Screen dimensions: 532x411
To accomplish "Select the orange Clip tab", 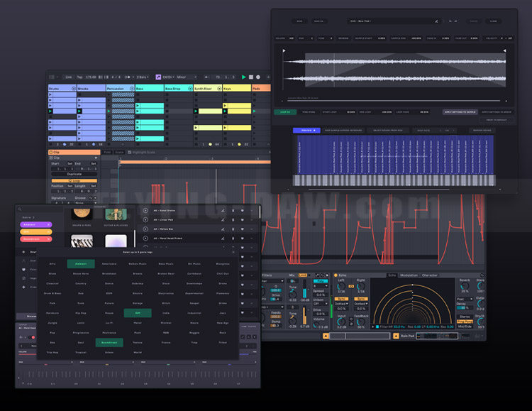I will click(x=74, y=152).
